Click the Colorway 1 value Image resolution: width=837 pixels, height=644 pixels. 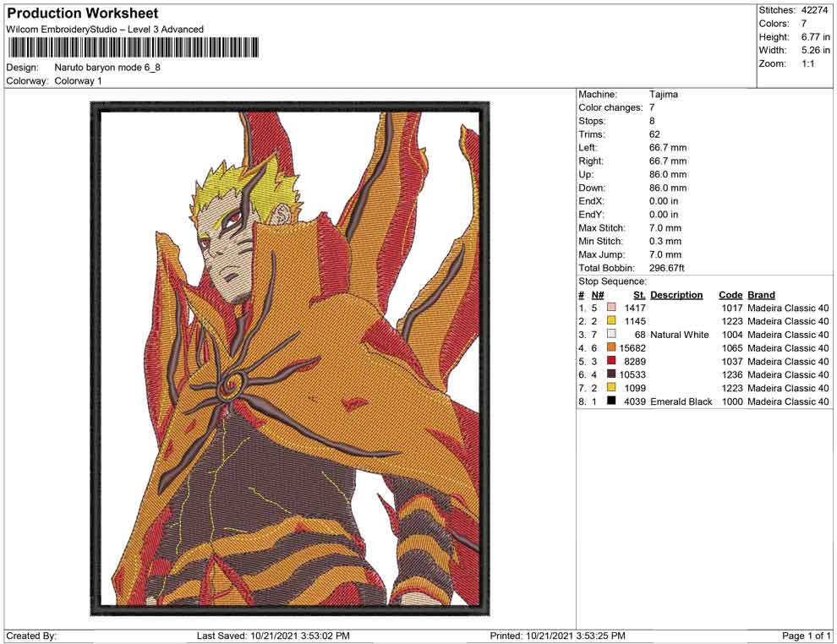coord(78,81)
